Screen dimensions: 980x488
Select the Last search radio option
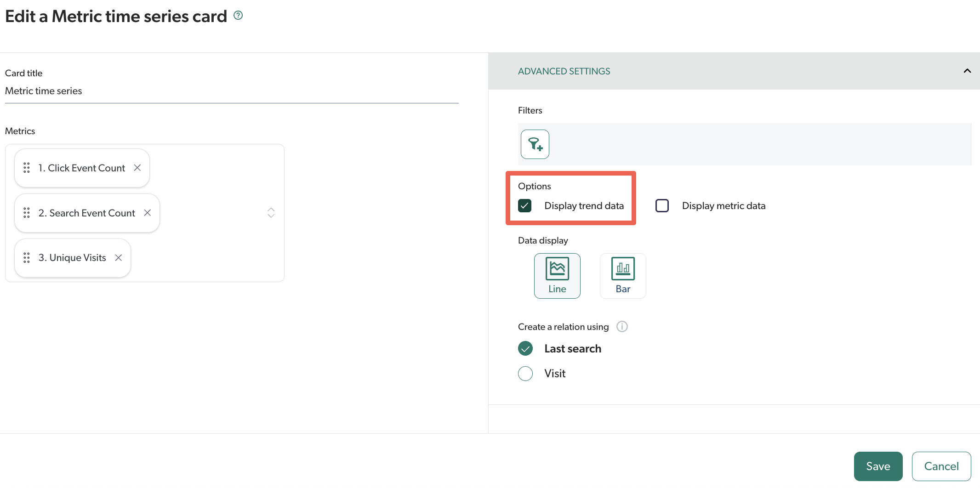click(x=525, y=348)
